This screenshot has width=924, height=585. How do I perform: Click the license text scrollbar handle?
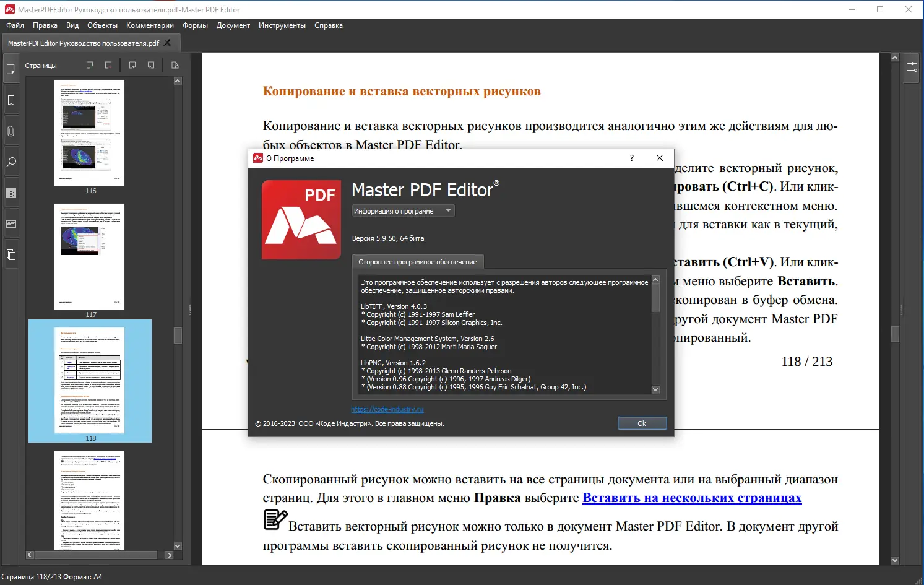click(x=655, y=298)
